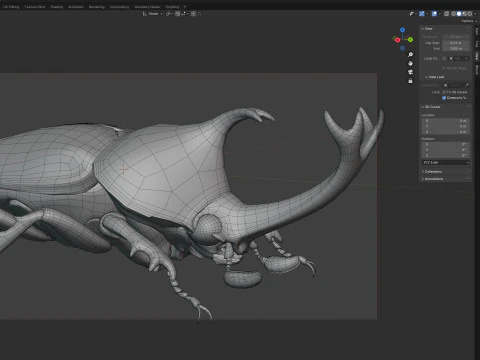Screen dimensions: 480x360
Task: Toggle lock camera to view padlock
Action: coord(411,81)
